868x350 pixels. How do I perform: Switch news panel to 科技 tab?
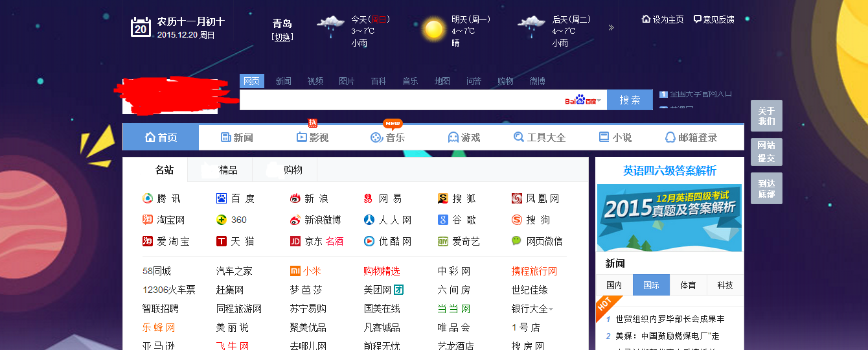point(725,285)
